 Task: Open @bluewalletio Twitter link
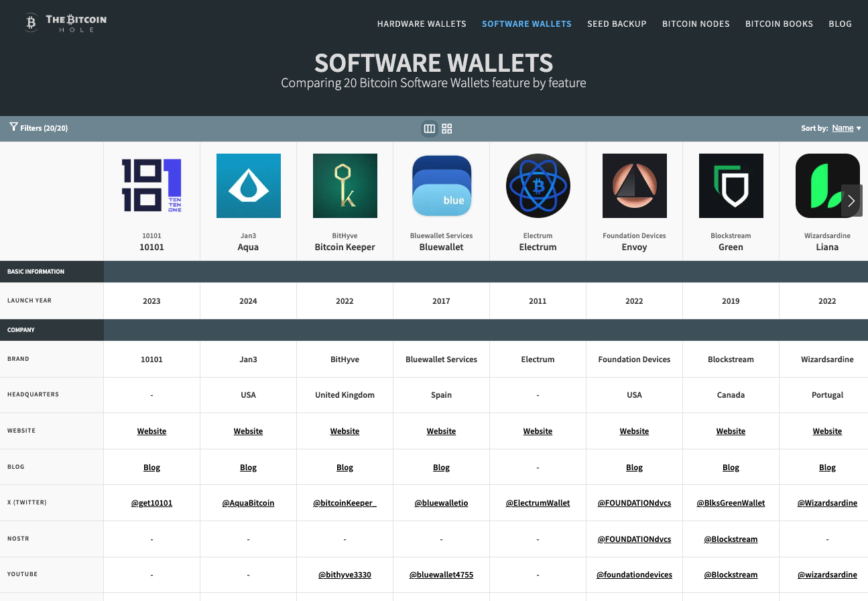click(x=442, y=503)
